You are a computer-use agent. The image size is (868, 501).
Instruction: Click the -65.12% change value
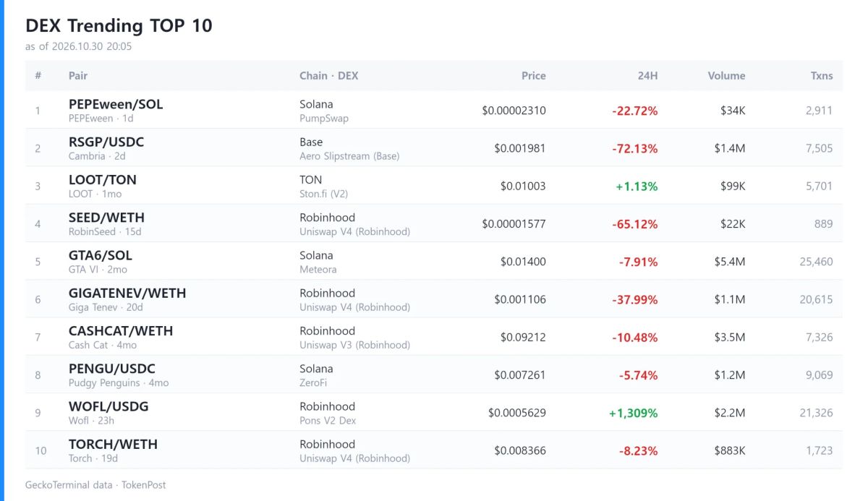pos(635,224)
